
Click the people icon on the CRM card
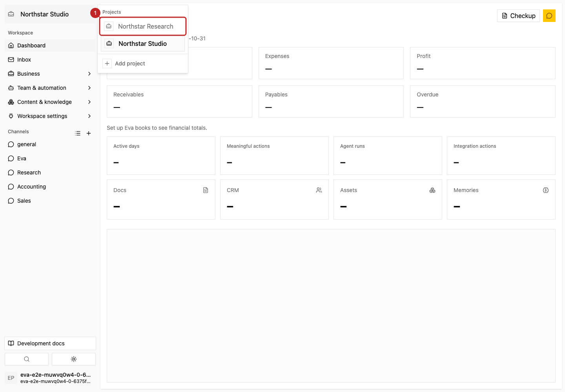319,190
